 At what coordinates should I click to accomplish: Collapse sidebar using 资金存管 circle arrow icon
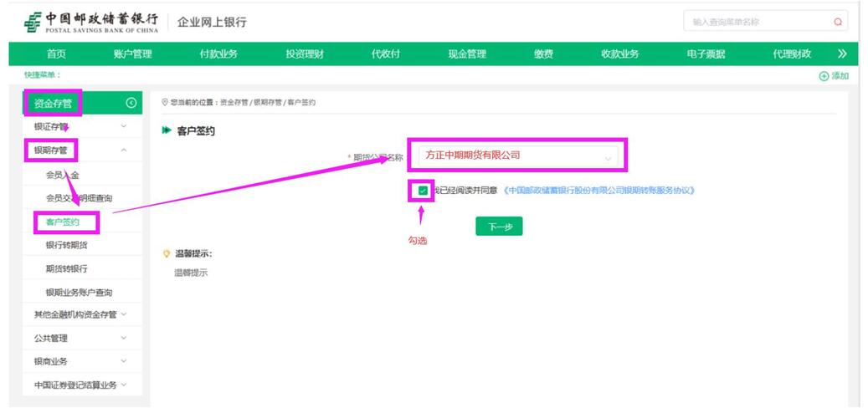click(131, 103)
